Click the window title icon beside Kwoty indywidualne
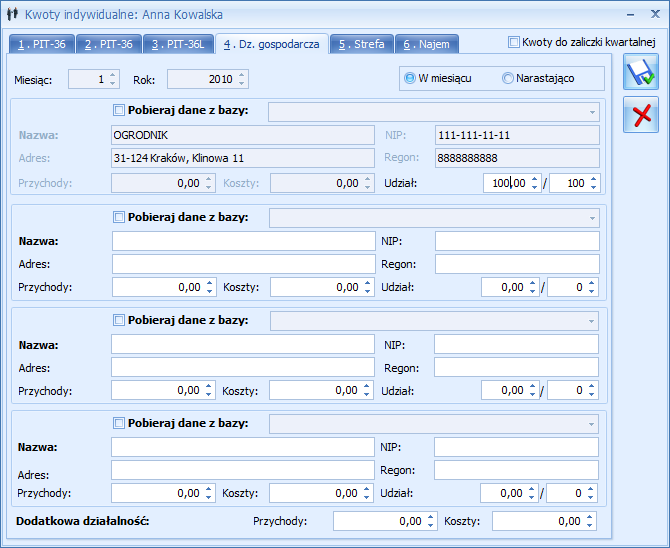This screenshot has width=670, height=548. (12, 15)
